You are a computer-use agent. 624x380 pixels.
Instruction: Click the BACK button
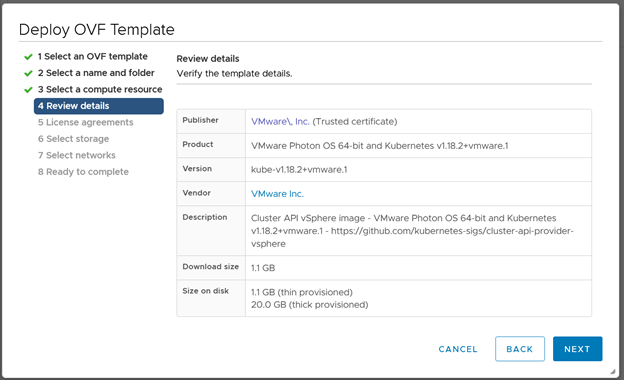tap(520, 349)
